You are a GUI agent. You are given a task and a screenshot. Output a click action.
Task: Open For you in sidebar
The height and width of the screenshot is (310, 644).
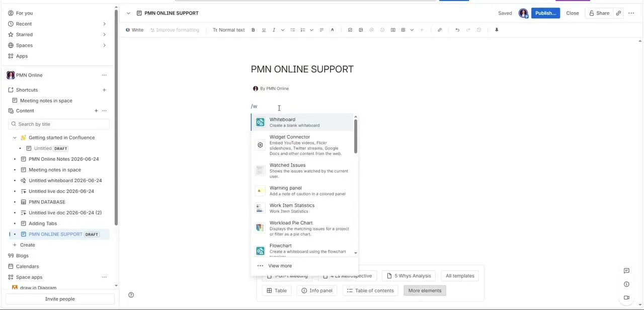point(24,13)
